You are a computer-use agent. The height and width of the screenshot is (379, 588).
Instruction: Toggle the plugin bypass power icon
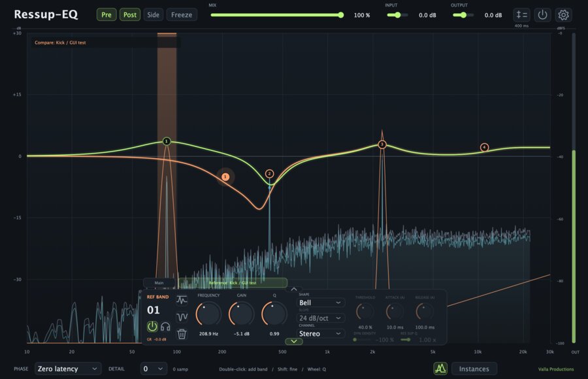[542, 15]
